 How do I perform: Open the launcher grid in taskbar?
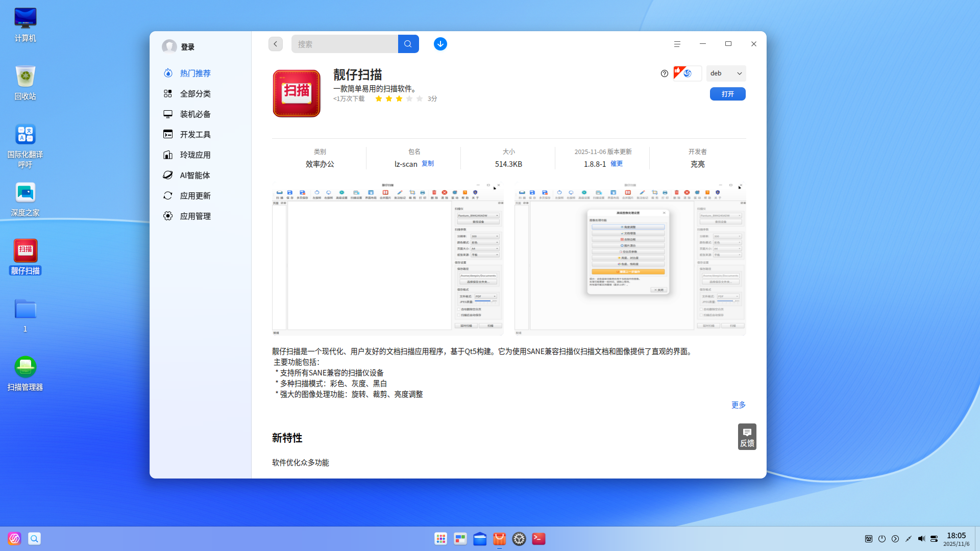click(441, 539)
